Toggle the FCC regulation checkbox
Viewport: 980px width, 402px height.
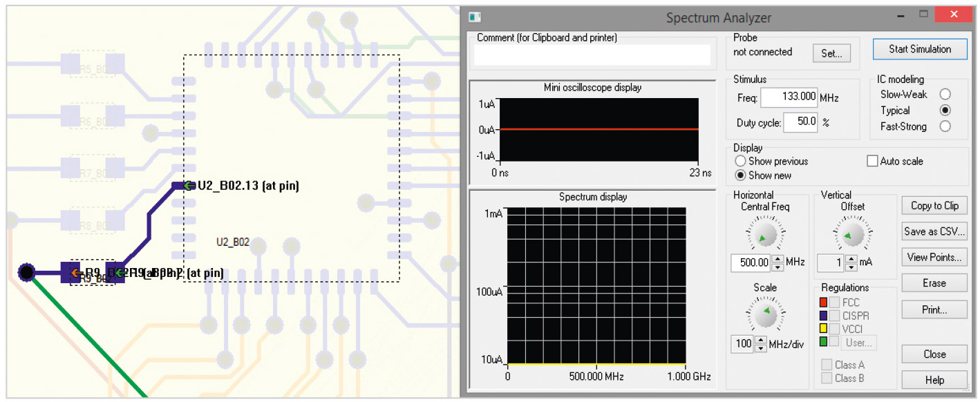point(835,303)
